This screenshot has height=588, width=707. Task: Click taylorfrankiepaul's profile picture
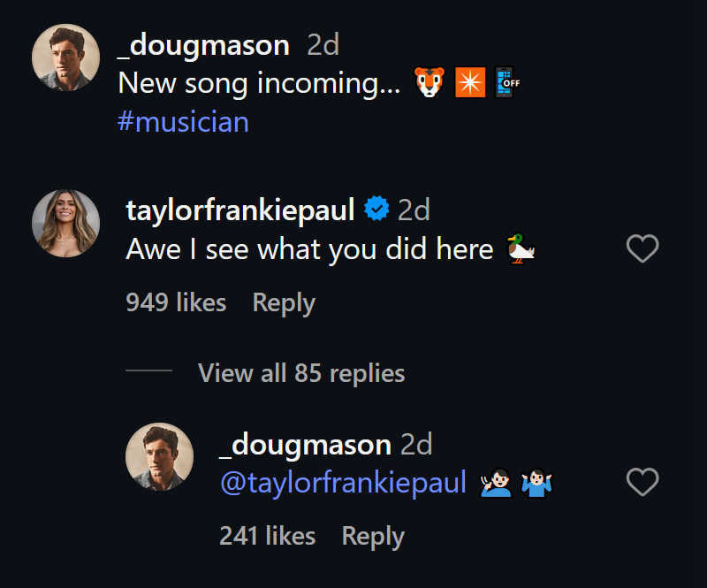click(65, 223)
